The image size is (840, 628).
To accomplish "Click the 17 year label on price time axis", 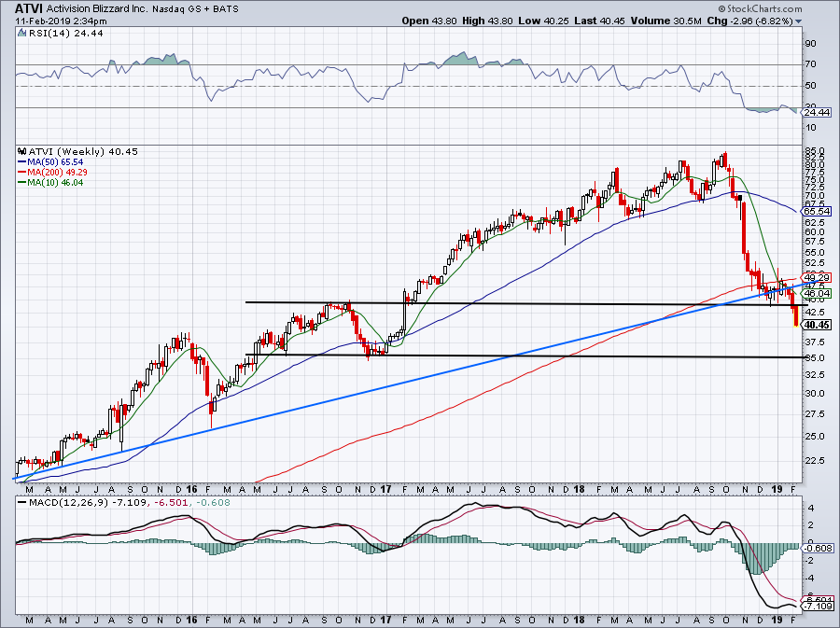I will (x=385, y=489).
